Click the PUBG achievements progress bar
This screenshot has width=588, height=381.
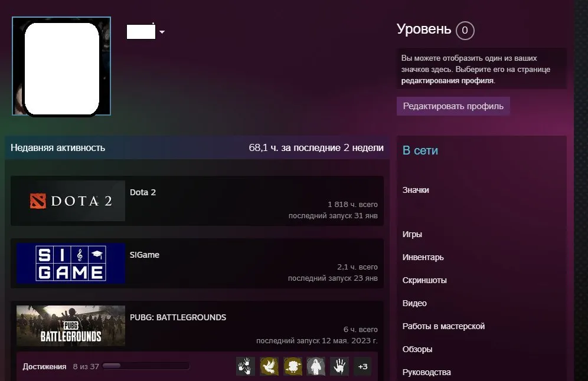click(x=146, y=366)
